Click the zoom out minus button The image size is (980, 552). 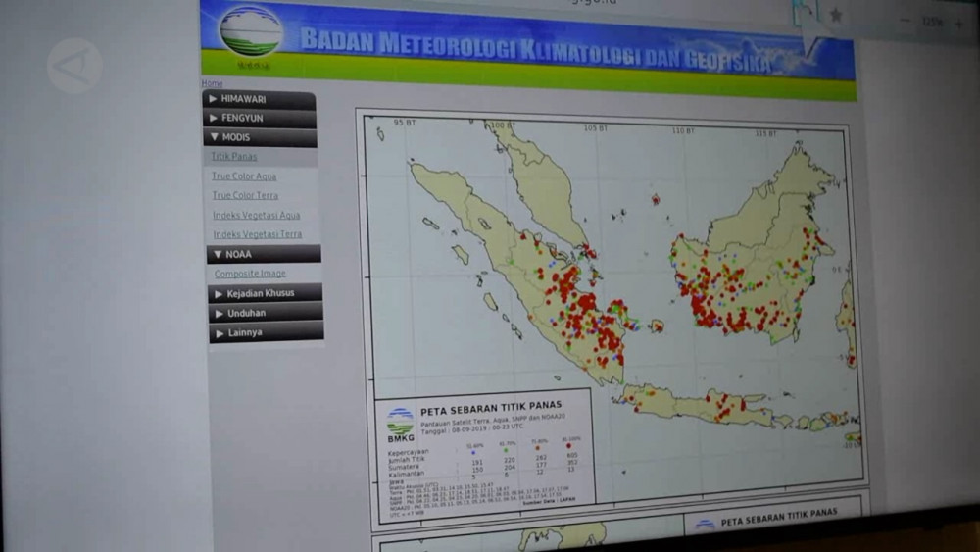905,22
